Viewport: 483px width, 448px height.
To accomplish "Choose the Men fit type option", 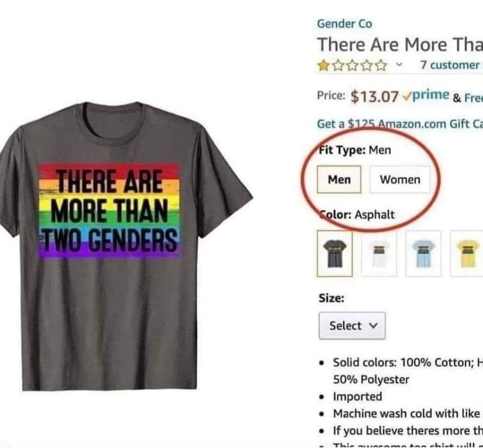I will [x=339, y=180].
